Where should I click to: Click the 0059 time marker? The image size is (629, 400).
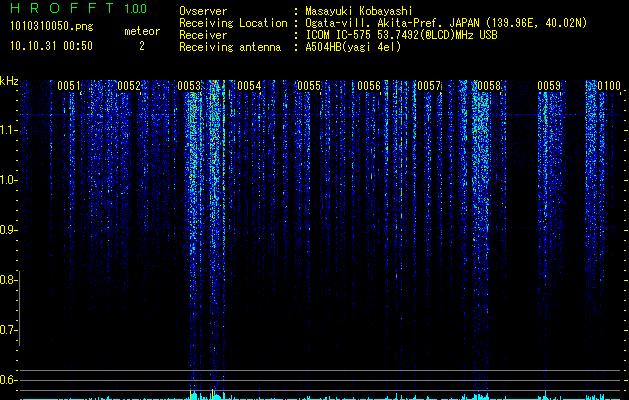(x=549, y=86)
